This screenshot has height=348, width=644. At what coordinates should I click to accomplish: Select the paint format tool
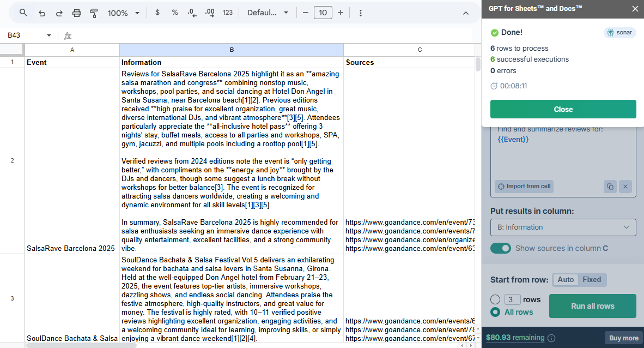pos(94,13)
